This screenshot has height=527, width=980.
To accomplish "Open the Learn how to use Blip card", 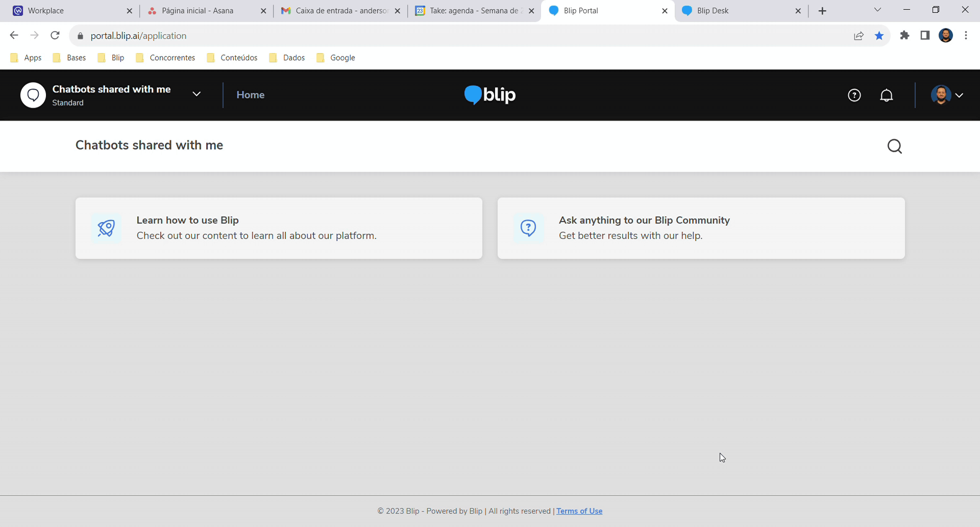I will click(279, 228).
